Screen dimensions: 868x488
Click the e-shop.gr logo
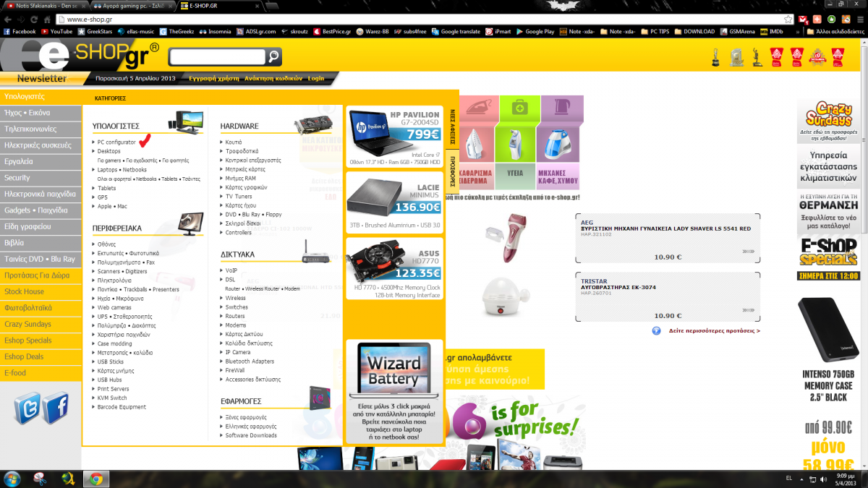(81, 56)
